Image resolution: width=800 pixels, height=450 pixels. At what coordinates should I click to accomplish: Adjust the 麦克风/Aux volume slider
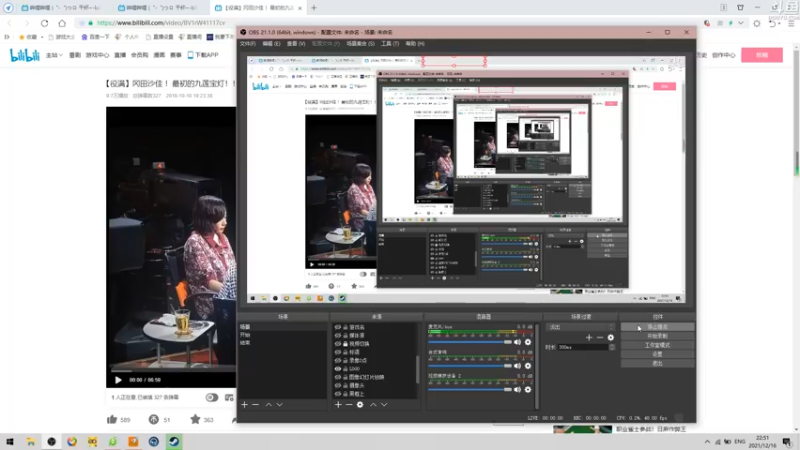[470, 342]
